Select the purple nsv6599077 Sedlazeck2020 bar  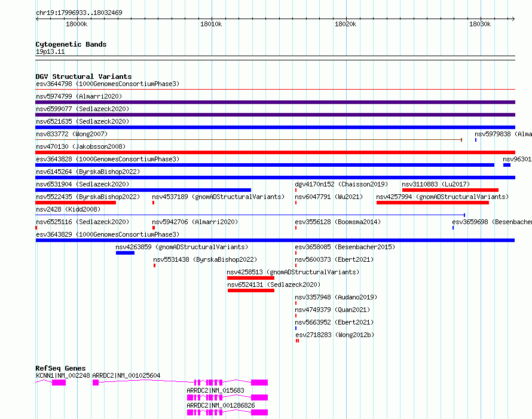pyautogui.click(x=275, y=115)
